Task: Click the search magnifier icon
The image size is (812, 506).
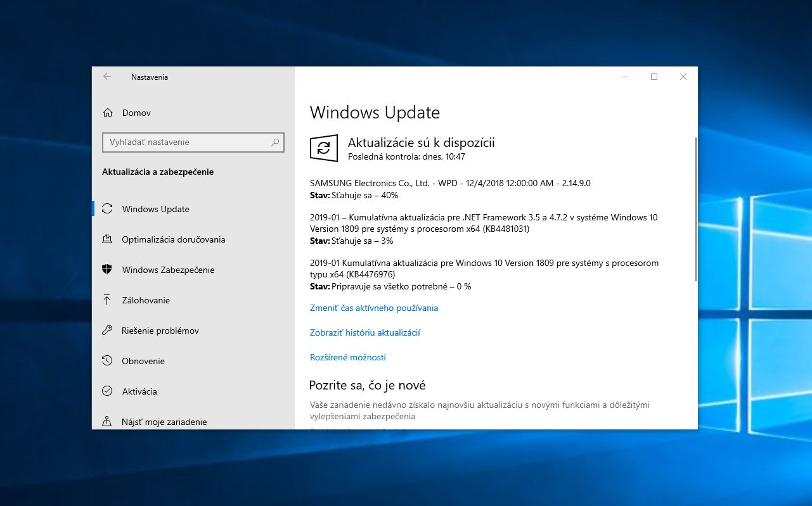Action: 275,142
